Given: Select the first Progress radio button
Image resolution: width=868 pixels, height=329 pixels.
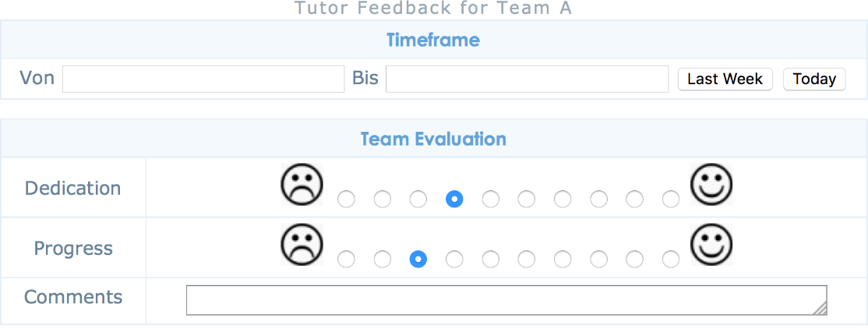Looking at the screenshot, I should coord(346,259).
